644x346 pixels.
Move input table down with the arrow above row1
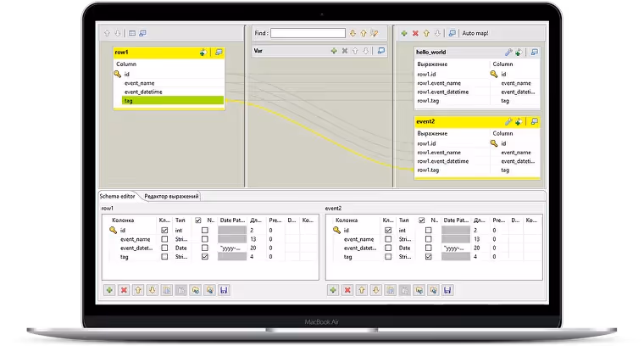(x=118, y=33)
